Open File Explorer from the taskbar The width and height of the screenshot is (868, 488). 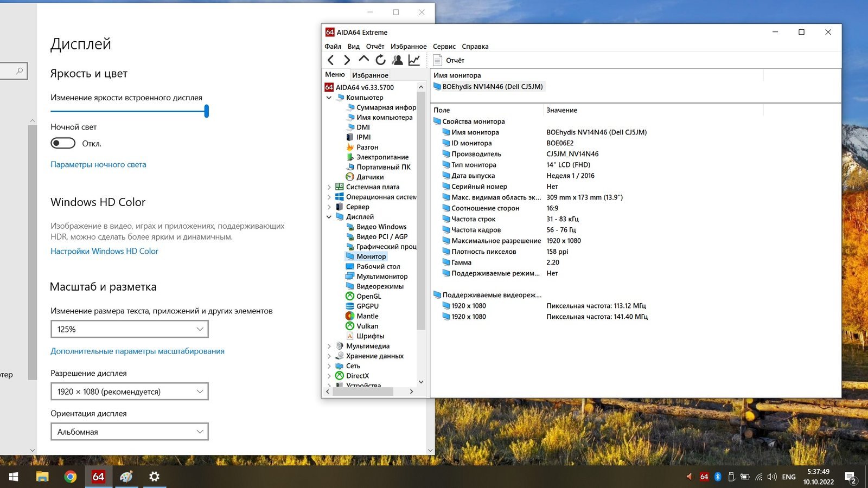pos(42,477)
